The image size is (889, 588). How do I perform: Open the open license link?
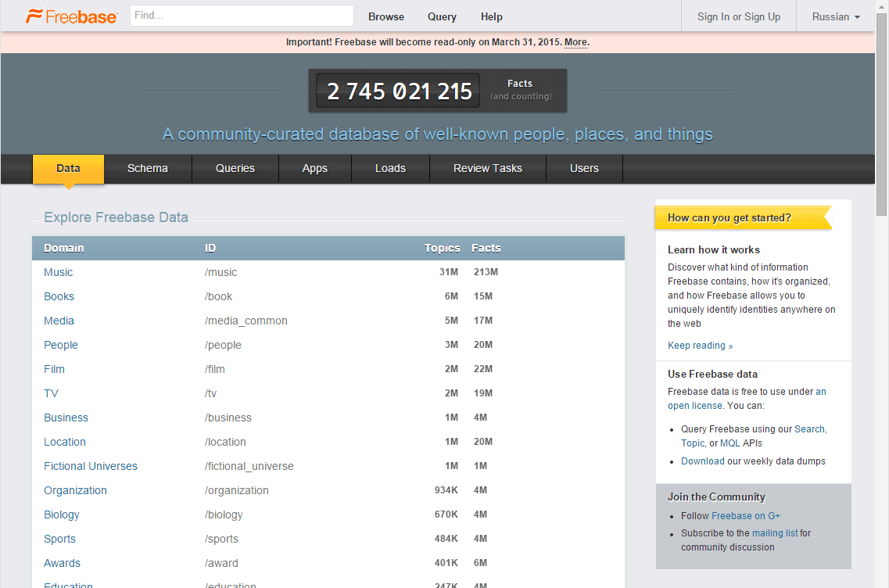coord(694,406)
